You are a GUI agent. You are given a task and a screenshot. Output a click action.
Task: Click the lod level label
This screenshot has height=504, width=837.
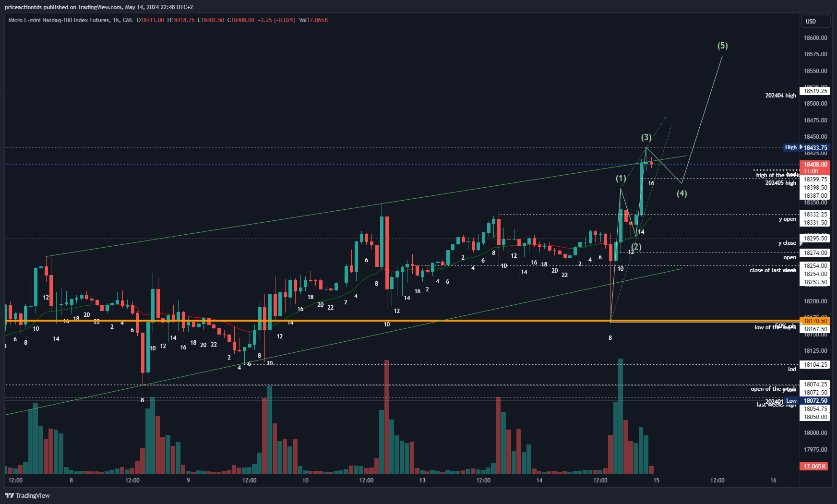tap(792, 369)
